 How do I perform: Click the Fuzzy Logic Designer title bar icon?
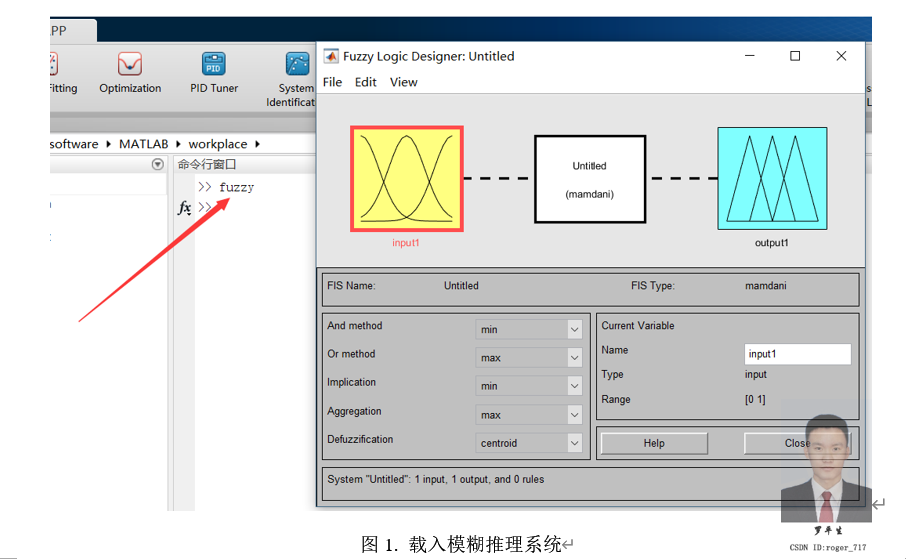[331, 56]
